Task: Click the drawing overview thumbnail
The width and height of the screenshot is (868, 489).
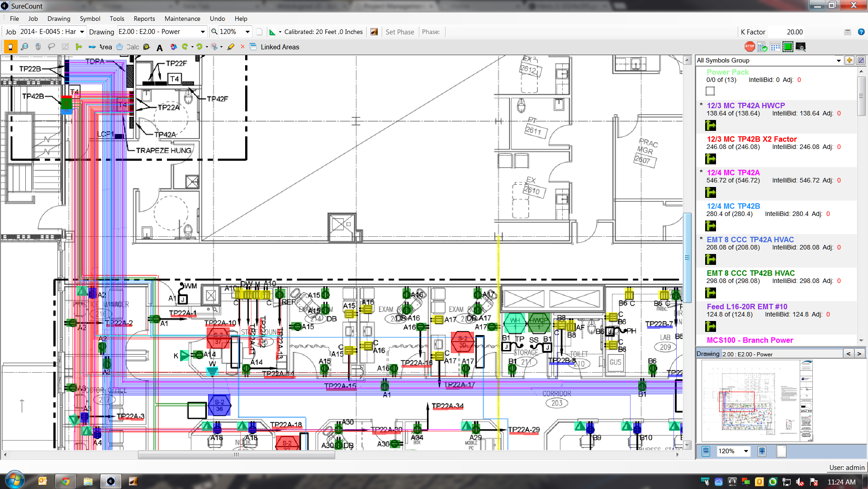Action: point(758,401)
